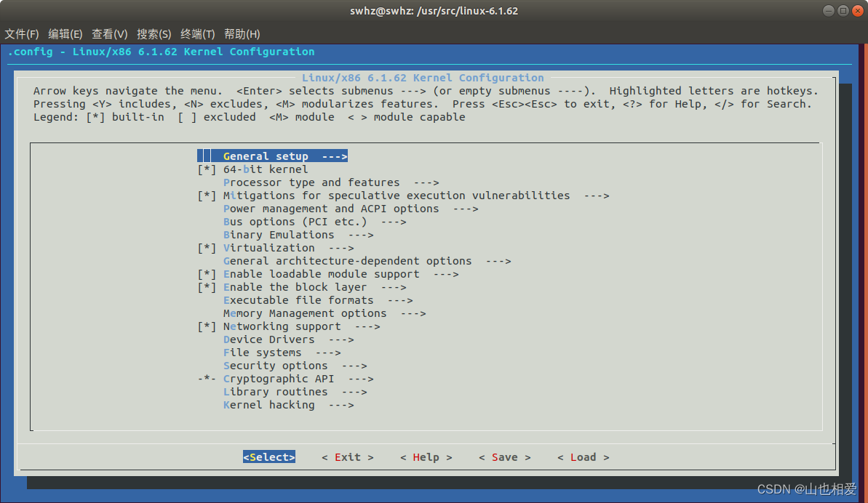Select Enable the block layer text
The width and height of the screenshot is (868, 503).
295,287
